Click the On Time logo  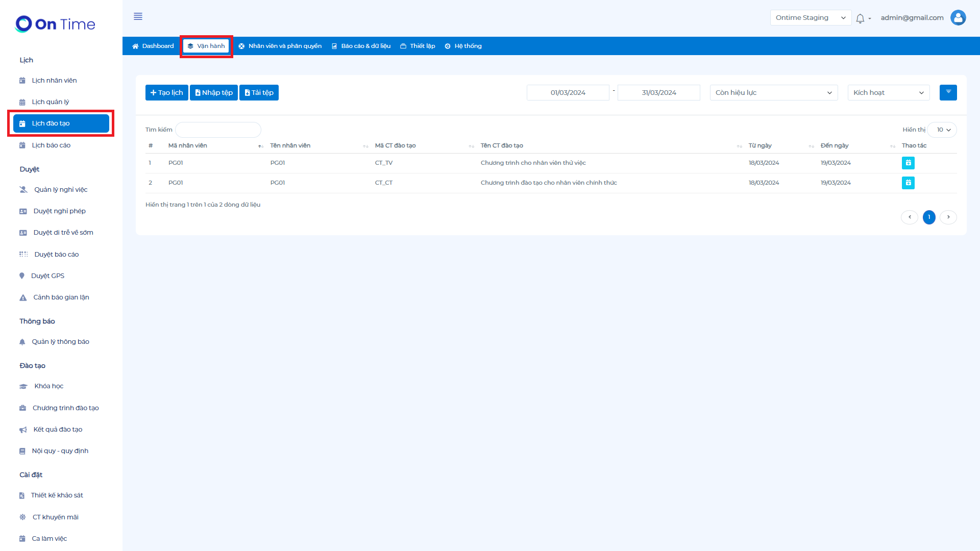click(x=55, y=24)
